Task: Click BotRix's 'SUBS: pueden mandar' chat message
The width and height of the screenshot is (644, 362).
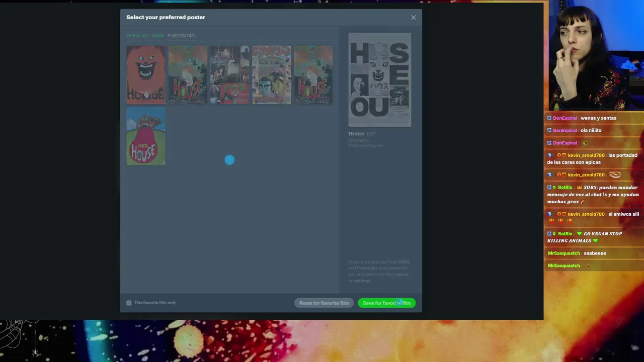Action: tap(593, 195)
